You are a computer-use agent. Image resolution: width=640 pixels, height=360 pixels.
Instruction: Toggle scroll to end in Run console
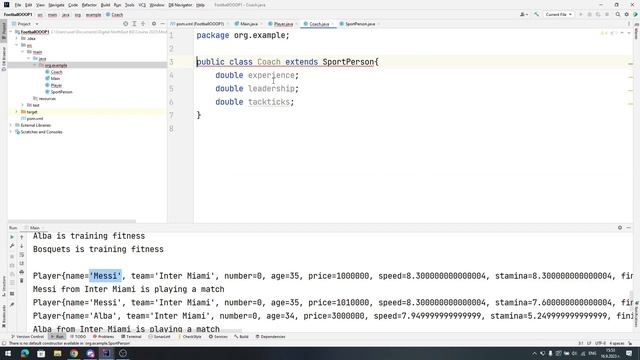coord(22,263)
